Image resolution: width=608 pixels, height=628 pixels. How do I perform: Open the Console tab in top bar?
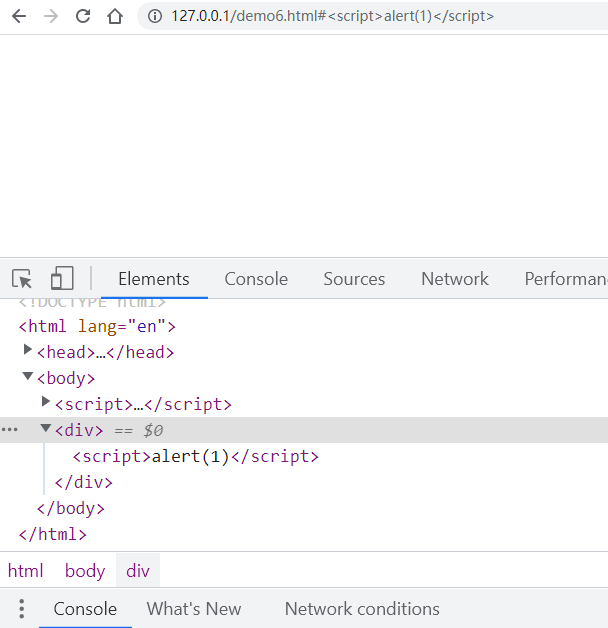pyautogui.click(x=256, y=279)
